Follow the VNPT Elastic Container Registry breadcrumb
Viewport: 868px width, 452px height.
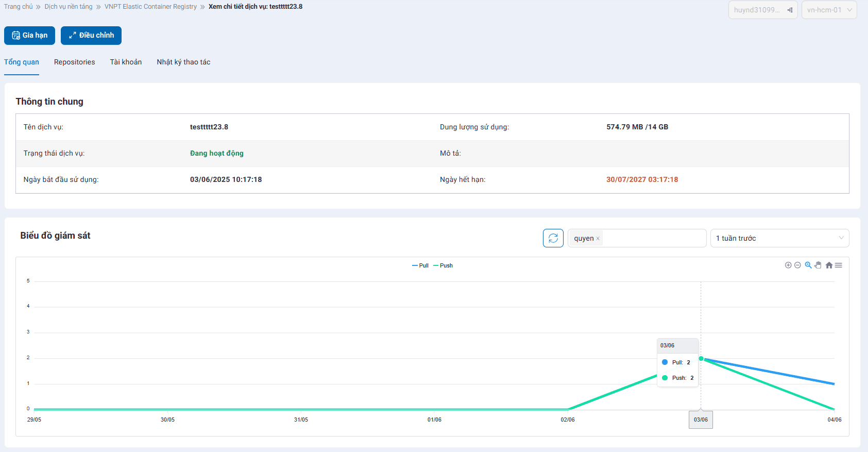[x=150, y=7]
